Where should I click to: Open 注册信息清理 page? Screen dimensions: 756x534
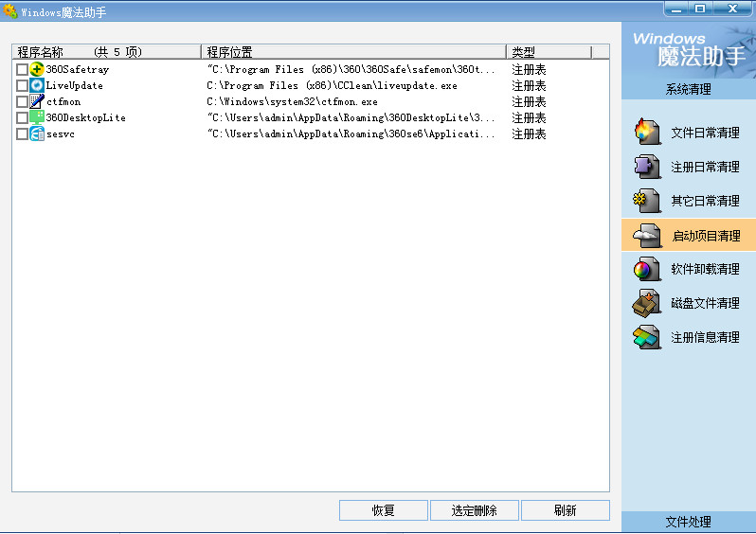(689, 337)
